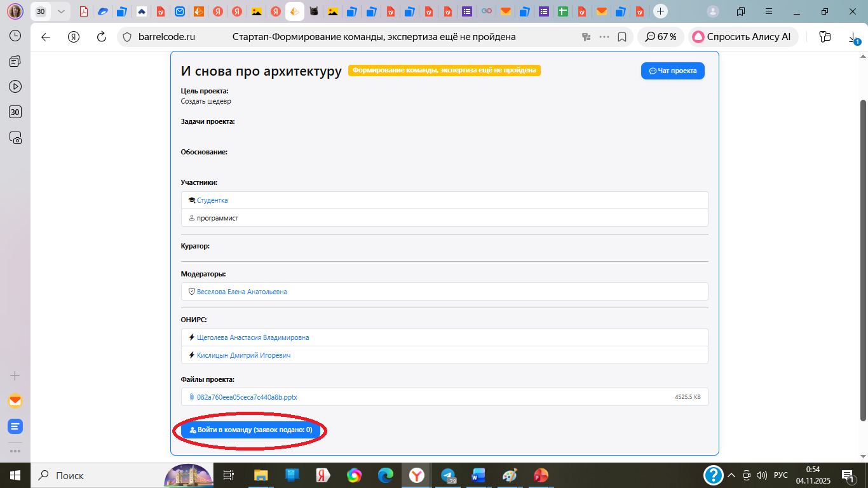This screenshot has height=488, width=868.
Task: Open File Explorer from taskbar
Action: 261,475
